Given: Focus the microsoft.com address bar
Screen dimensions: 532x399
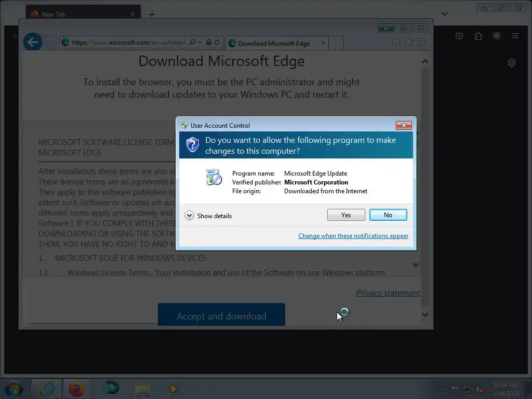Looking at the screenshot, I should tap(128, 43).
